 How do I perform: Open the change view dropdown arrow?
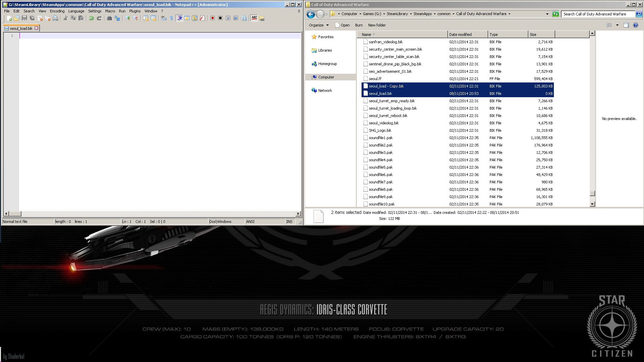tap(617, 25)
